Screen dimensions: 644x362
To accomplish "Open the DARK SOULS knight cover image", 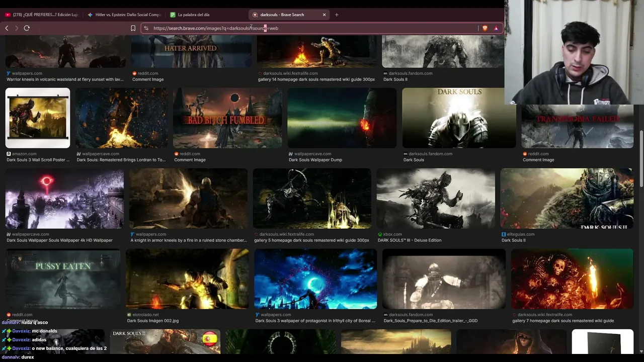I will [459, 118].
